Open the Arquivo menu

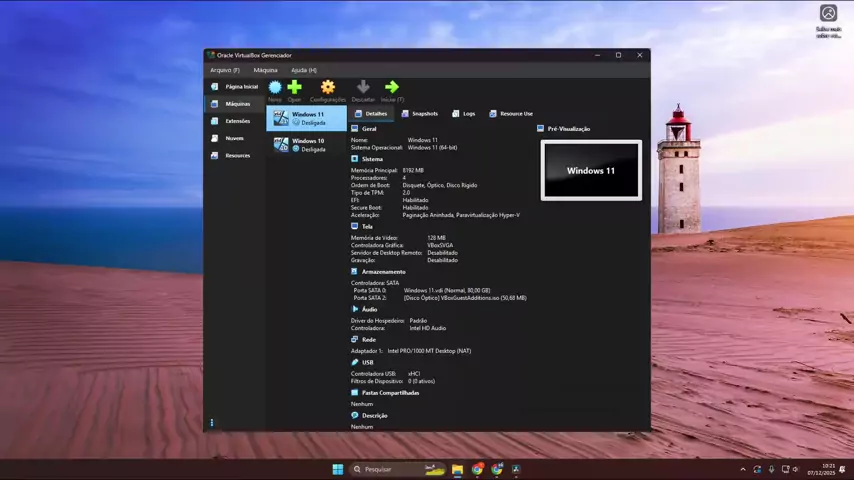224,70
